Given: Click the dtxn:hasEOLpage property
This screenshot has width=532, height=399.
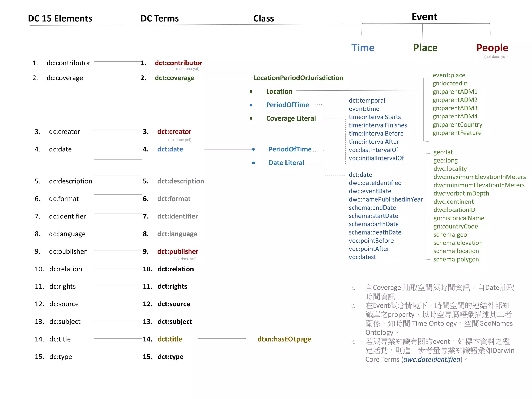Looking at the screenshot, I should pyautogui.click(x=284, y=339).
